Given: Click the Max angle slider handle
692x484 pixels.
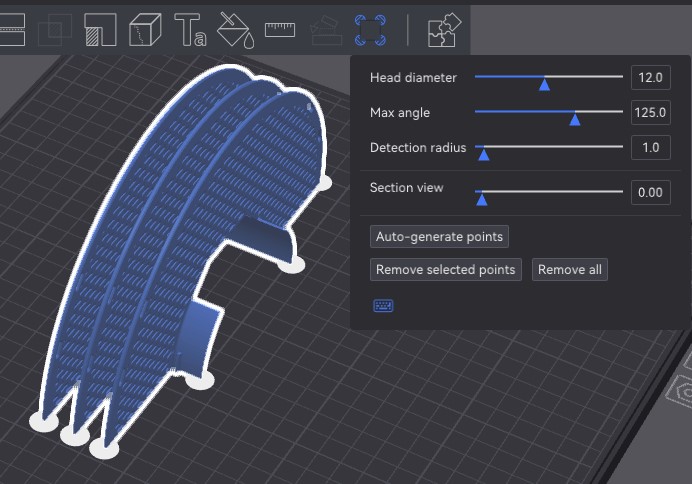Looking at the screenshot, I should click(574, 118).
